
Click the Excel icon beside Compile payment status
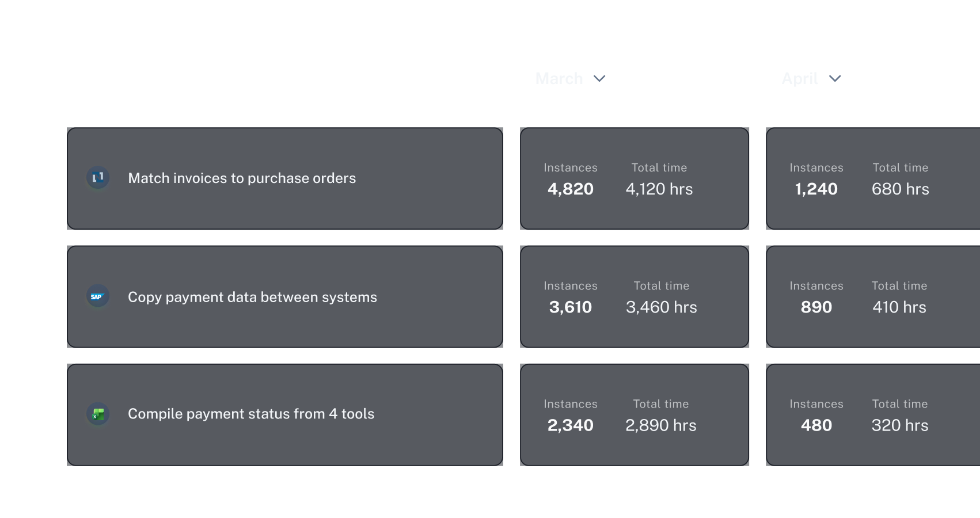98,414
